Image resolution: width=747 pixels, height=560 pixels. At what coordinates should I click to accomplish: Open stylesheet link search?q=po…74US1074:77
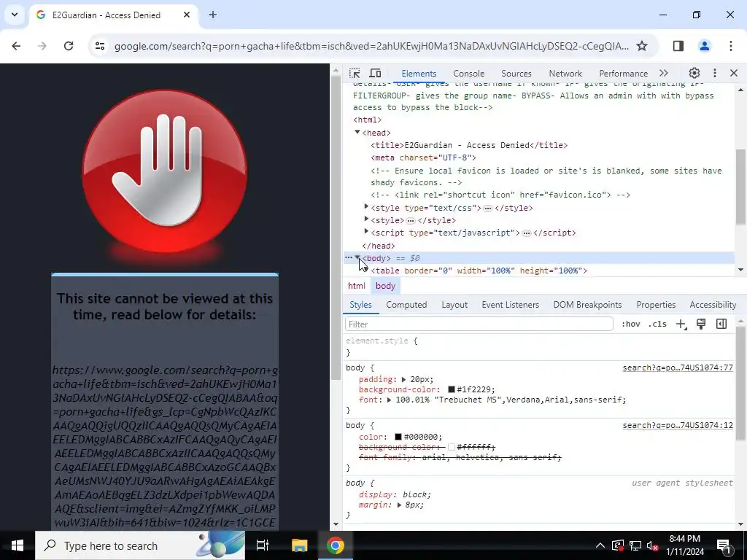pyautogui.click(x=678, y=367)
